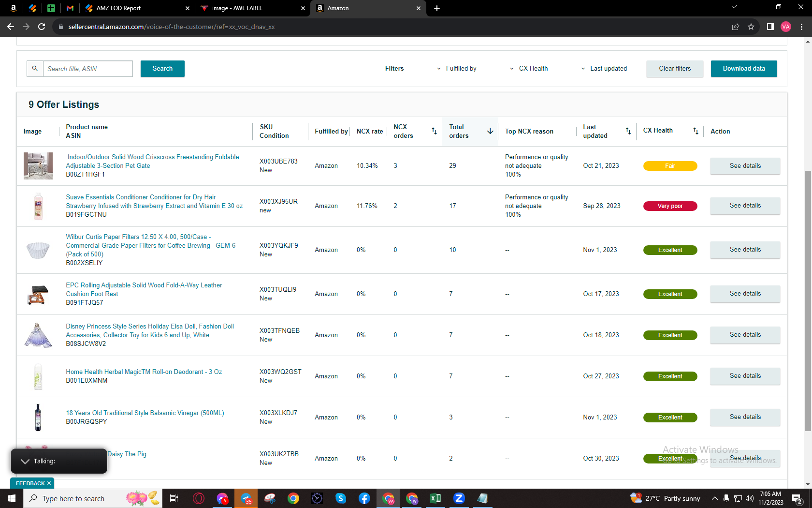Open Wilbur Curtis Paper Filters link
812x508 pixels.
click(x=151, y=245)
